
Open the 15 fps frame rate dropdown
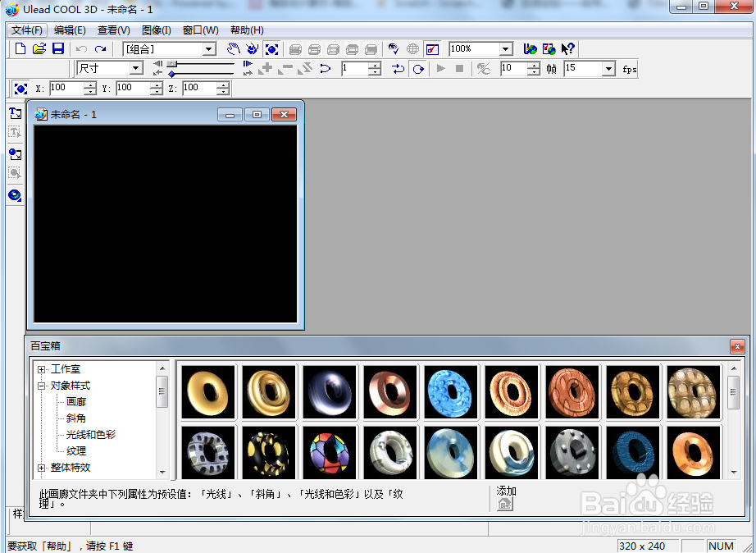pyautogui.click(x=609, y=69)
